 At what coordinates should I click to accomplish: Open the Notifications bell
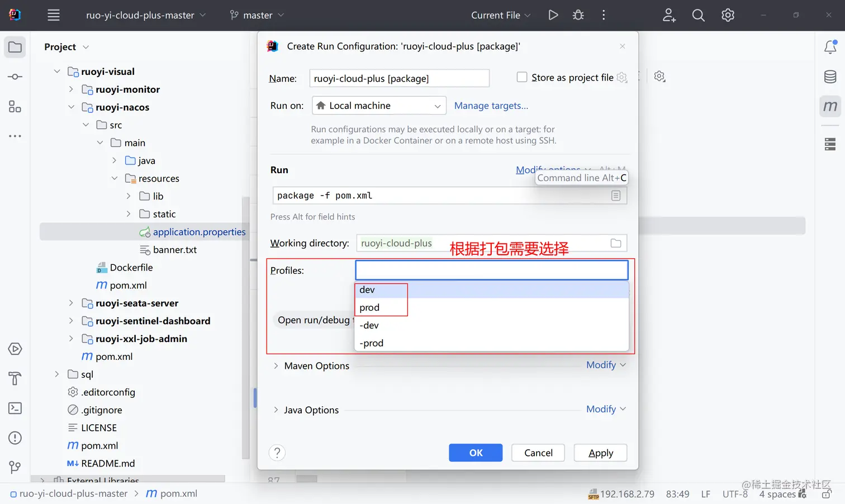[x=830, y=47]
